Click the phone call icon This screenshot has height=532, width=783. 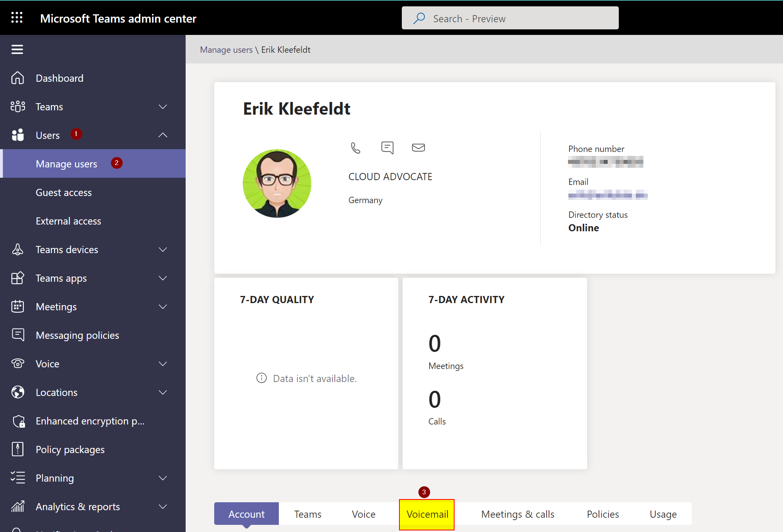pos(355,148)
